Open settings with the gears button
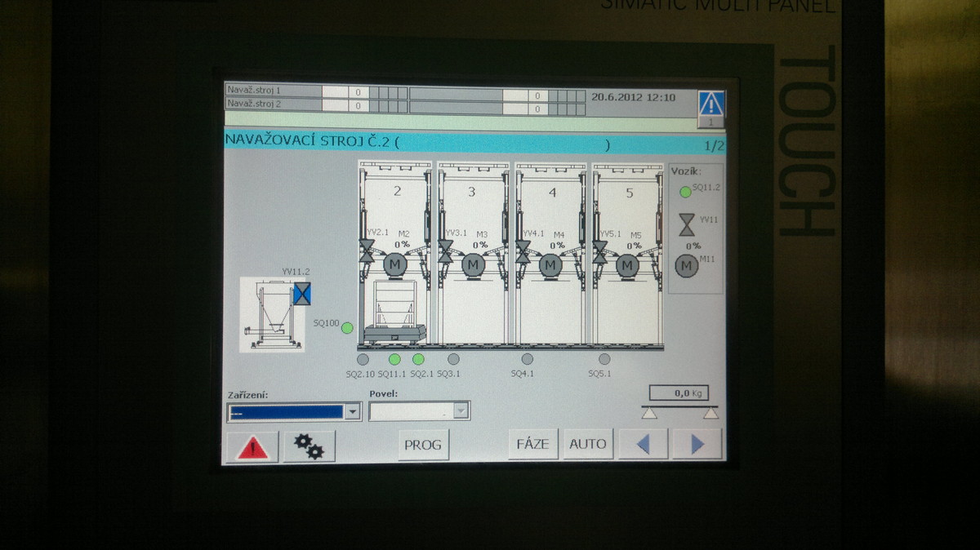This screenshot has height=550, width=980. pos(310,446)
